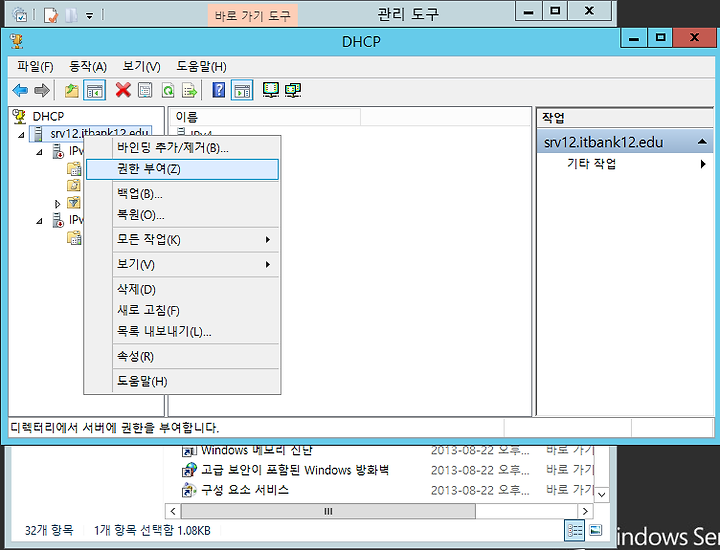720x550 pixels.
Task: Click the 바로 가기 도구 ribbon tab
Action: 253,16
